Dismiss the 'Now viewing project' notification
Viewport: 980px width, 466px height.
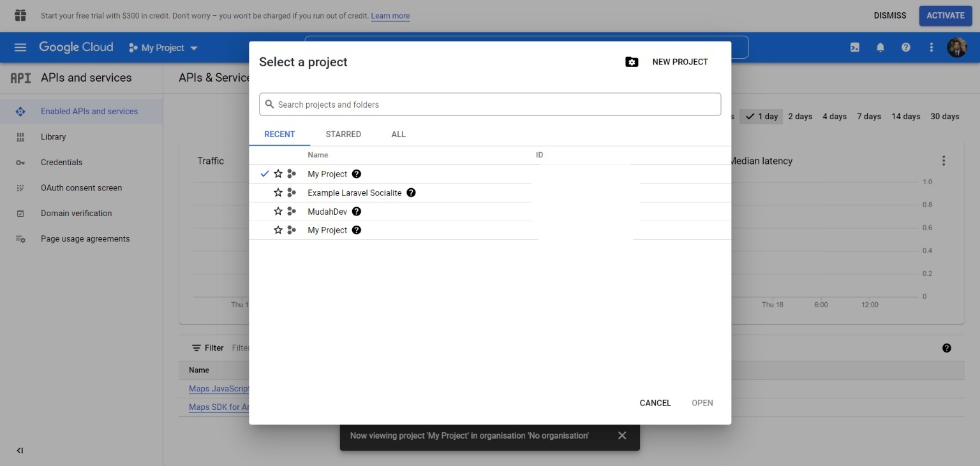tap(622, 435)
